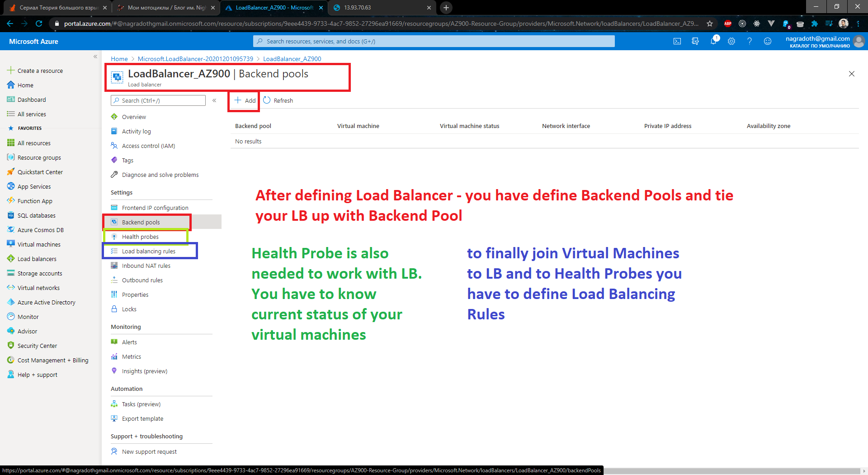
Task: Open Cost Management + Billing
Action: point(48,360)
